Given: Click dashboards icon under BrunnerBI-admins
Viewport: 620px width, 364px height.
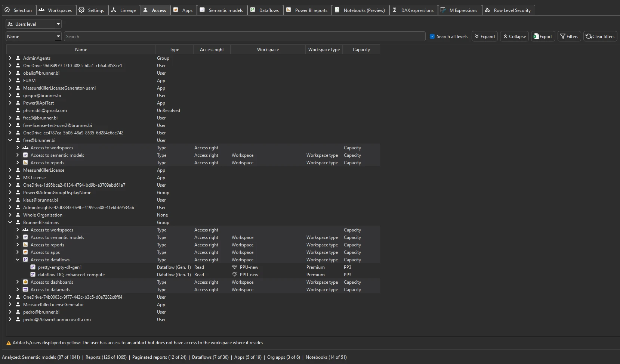Looking at the screenshot, I should pos(25,282).
